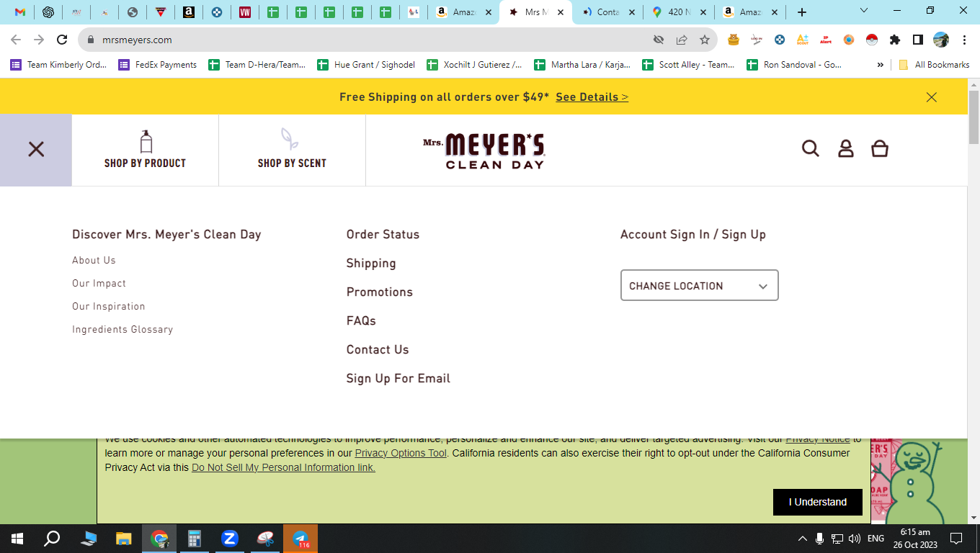
Task: Open the Xochilt J Gutierez bookmark
Action: pyautogui.click(x=475, y=65)
